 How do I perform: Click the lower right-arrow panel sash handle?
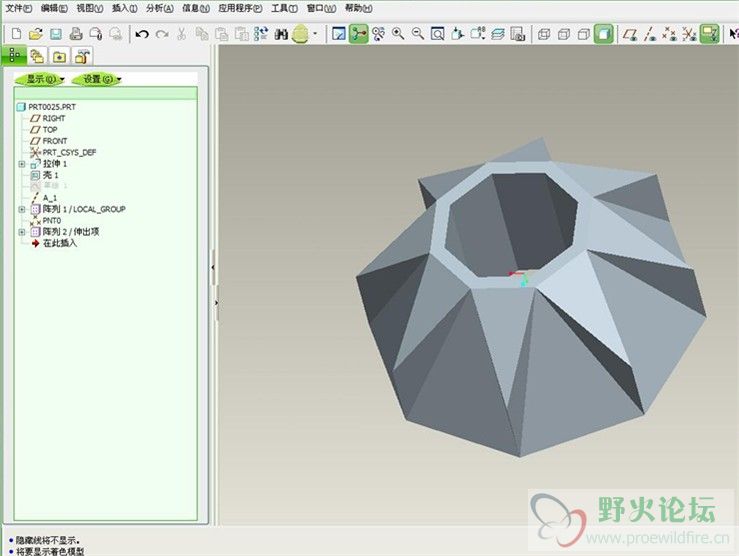[216, 303]
